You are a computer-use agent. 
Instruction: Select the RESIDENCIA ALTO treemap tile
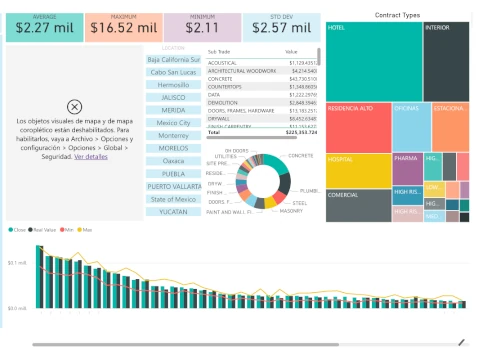point(359,128)
